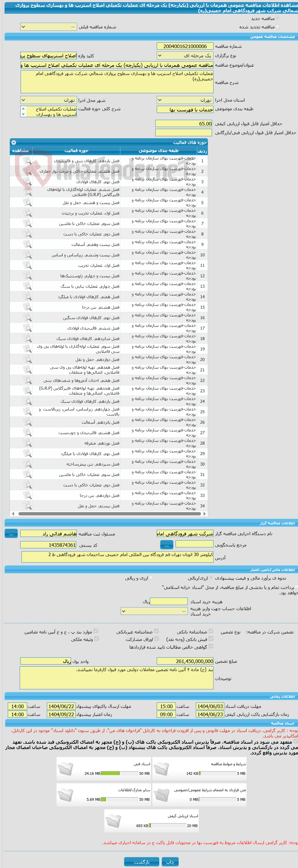Open view icon for row 5

click(27, 203)
